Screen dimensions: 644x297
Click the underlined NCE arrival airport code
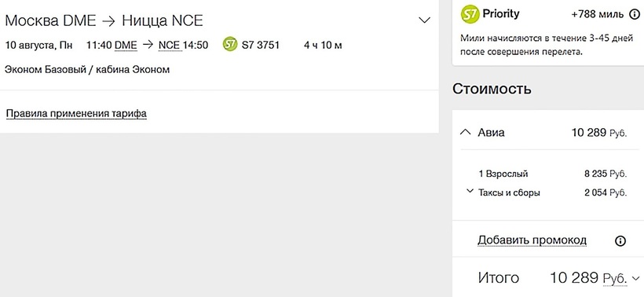169,46
